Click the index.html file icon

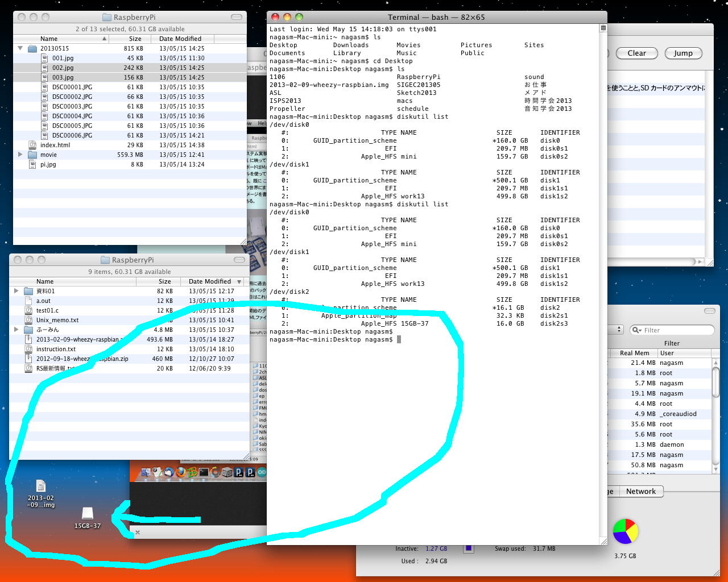[32, 145]
